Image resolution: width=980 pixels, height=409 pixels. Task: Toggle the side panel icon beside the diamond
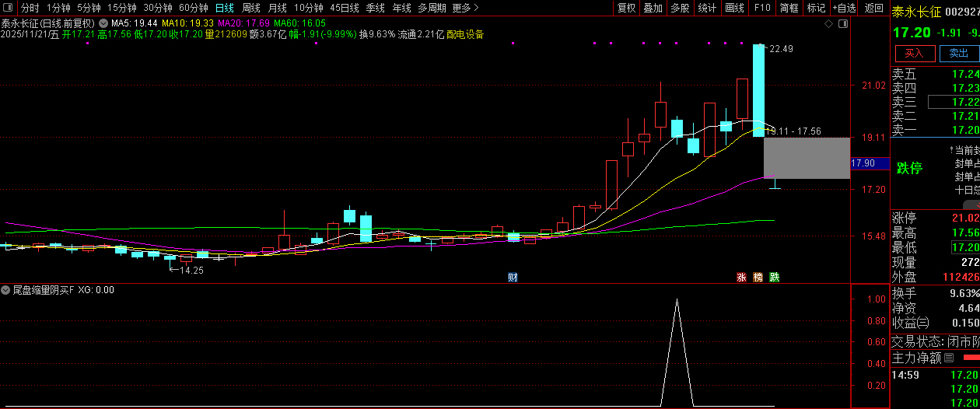coord(842,24)
